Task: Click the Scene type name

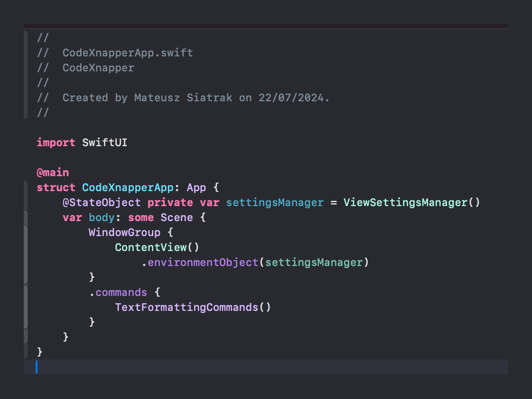Action: (177, 218)
